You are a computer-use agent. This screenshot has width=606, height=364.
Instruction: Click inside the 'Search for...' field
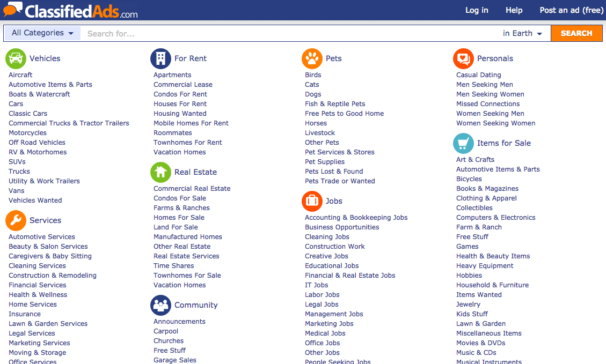[x=215, y=33]
